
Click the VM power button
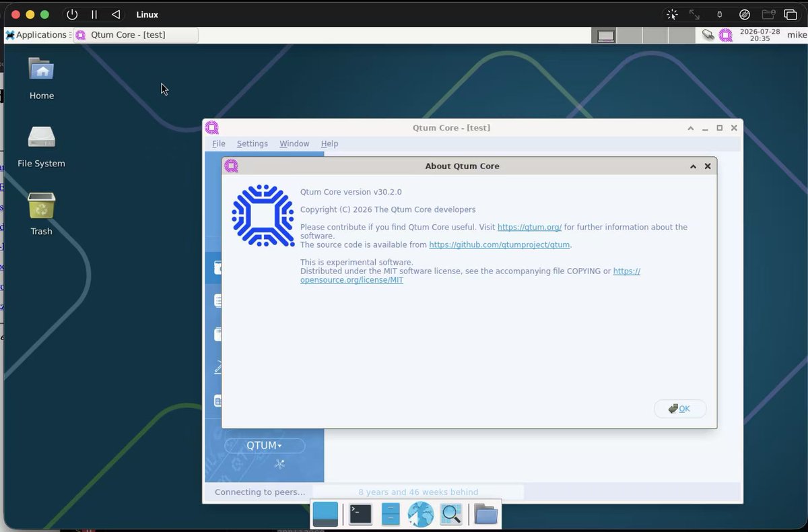point(72,14)
